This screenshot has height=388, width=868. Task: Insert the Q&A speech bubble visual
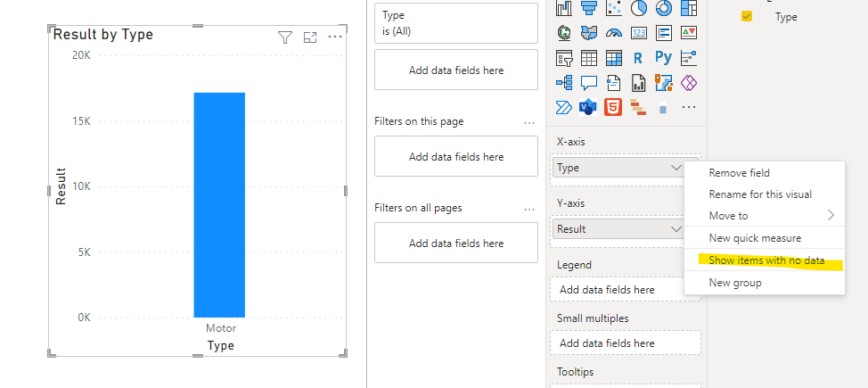(x=588, y=83)
